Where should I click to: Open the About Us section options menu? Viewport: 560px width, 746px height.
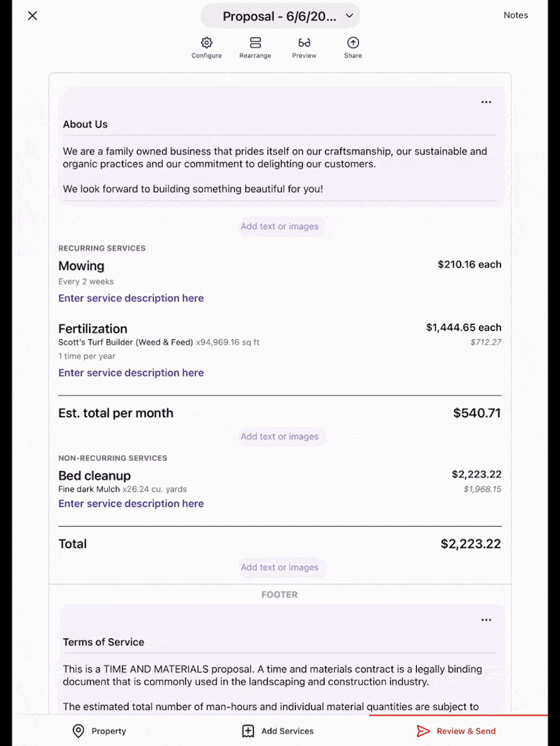tap(486, 102)
